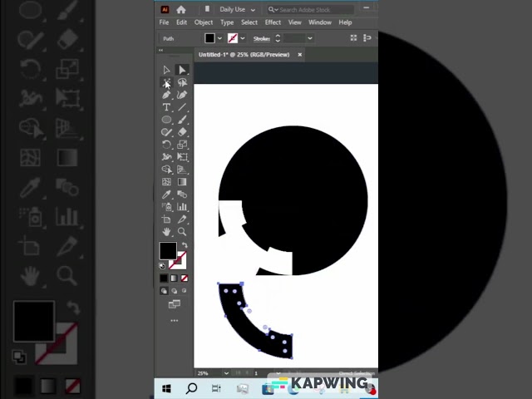Select the Direct Selection tool
Screen dimensions: 532x399
tap(182, 70)
